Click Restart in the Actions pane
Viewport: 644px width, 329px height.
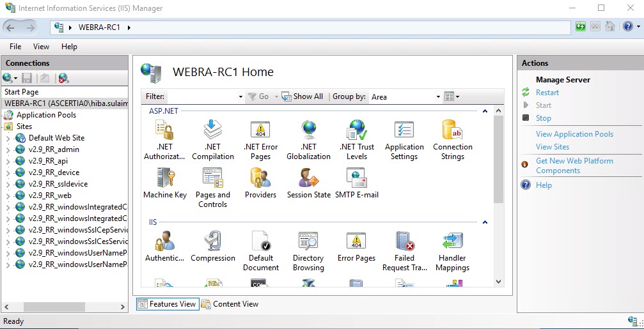click(x=547, y=93)
